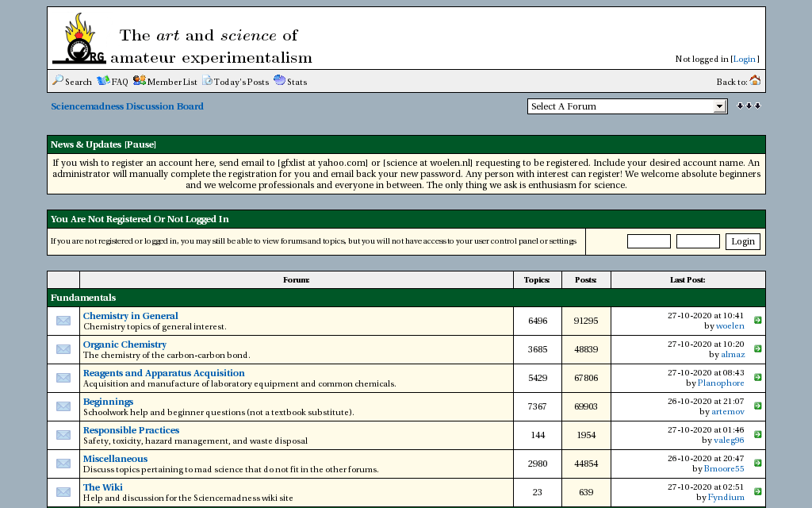The image size is (812, 508).
Task: View user profile of woelen
Action: click(x=730, y=326)
